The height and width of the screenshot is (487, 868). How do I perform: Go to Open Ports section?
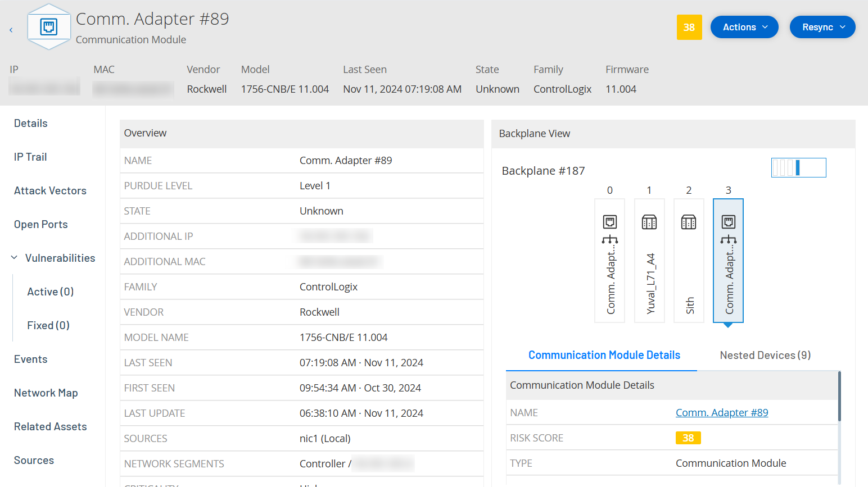[x=40, y=224]
